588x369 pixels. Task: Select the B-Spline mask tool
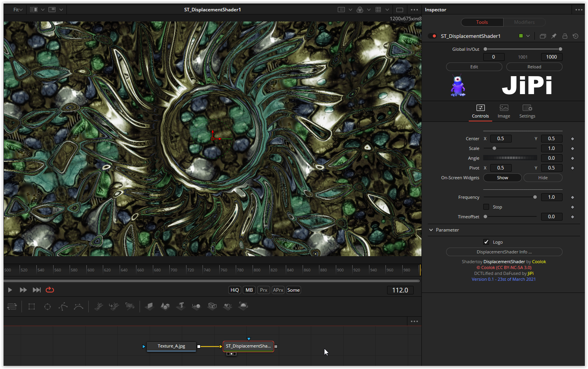click(x=79, y=307)
